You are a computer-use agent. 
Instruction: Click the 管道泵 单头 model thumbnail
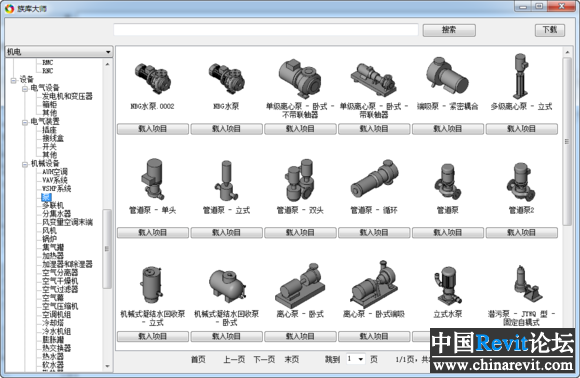152,179
